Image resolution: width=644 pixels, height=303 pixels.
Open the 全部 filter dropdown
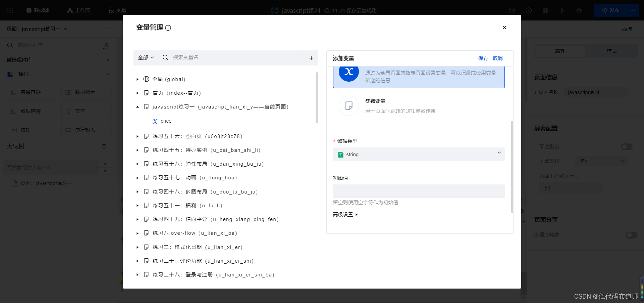146,58
